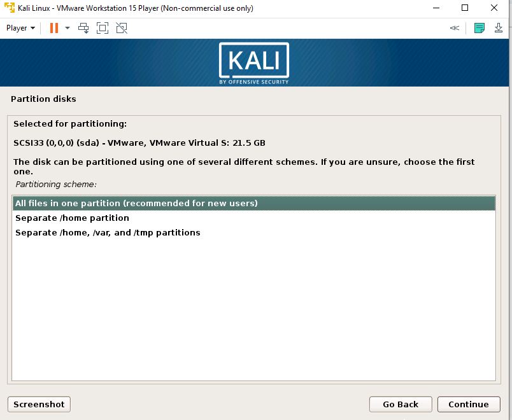The height and width of the screenshot is (420, 512).
Task: Collapse the toolbar with the double-arrow icon
Action: coord(454,28)
